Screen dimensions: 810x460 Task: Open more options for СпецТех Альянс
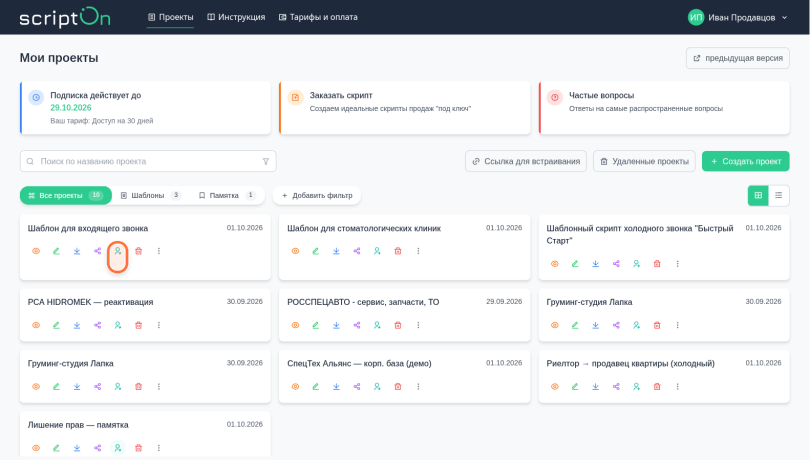click(418, 387)
